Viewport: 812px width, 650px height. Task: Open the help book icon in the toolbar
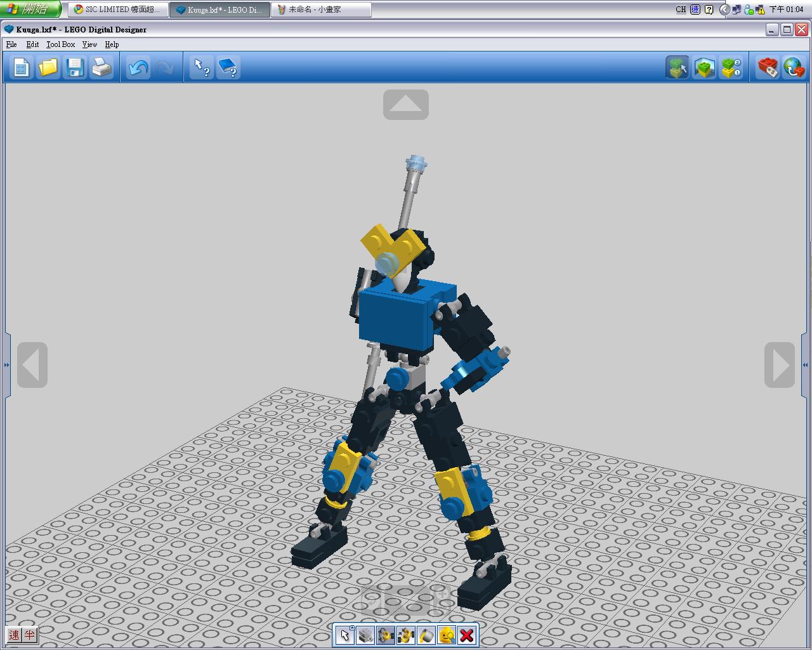point(228,67)
